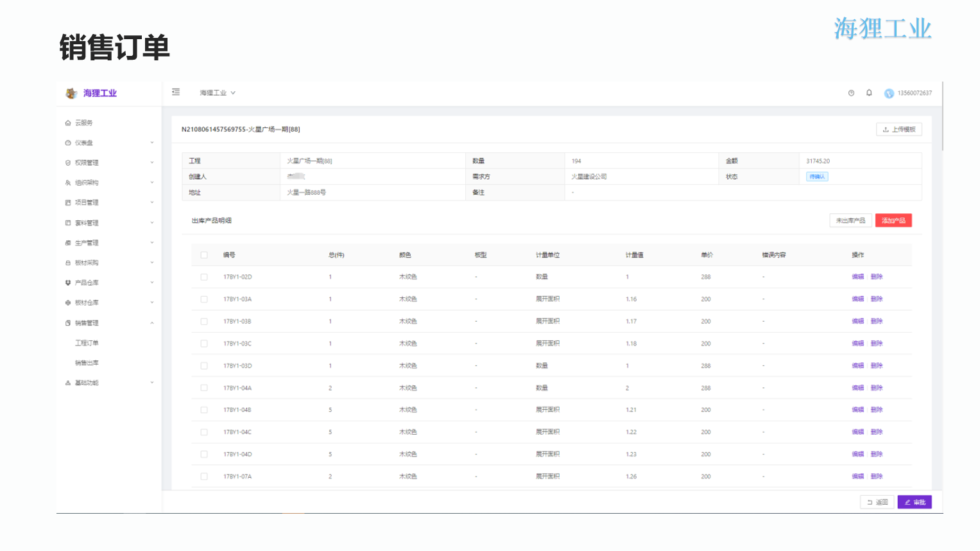Image resolution: width=980 pixels, height=551 pixels.
Task: Click the purple 审批 approve button
Action: [915, 502]
